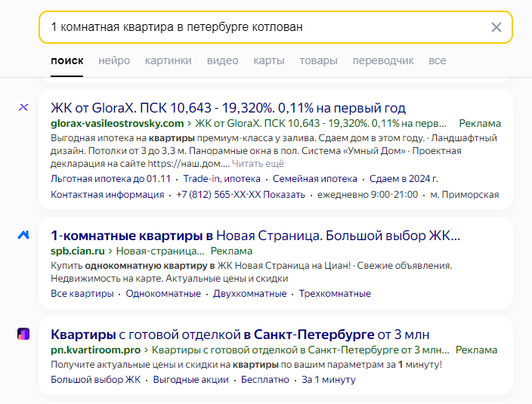Screen dimensions: 532x404
Task: Click "м. Приморская" metro link
Action: click(465, 195)
